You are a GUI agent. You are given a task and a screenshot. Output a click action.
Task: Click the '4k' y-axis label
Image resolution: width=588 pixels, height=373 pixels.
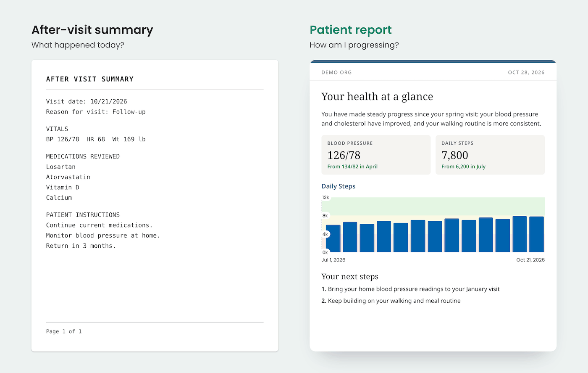coord(325,234)
